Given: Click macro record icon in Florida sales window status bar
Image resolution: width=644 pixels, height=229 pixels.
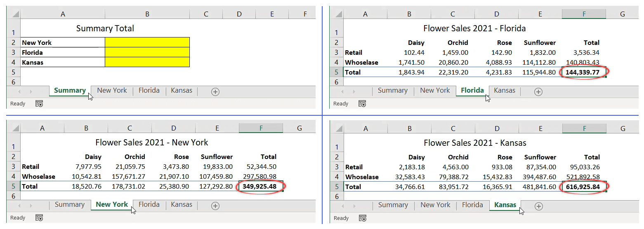Looking at the screenshot, I should tap(362, 104).
